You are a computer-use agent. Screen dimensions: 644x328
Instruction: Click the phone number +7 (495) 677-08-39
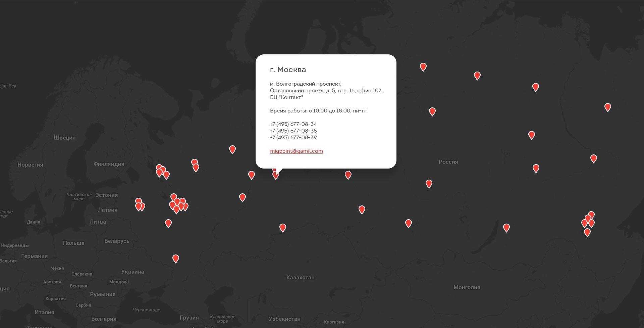[293, 138]
